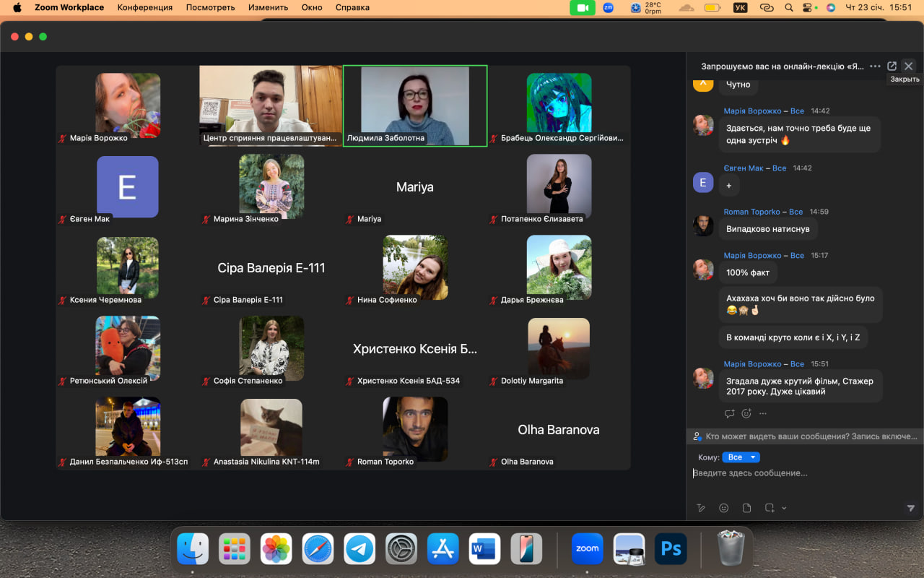
Task: Select Людмила Заболотна's video tile
Action: click(x=414, y=106)
